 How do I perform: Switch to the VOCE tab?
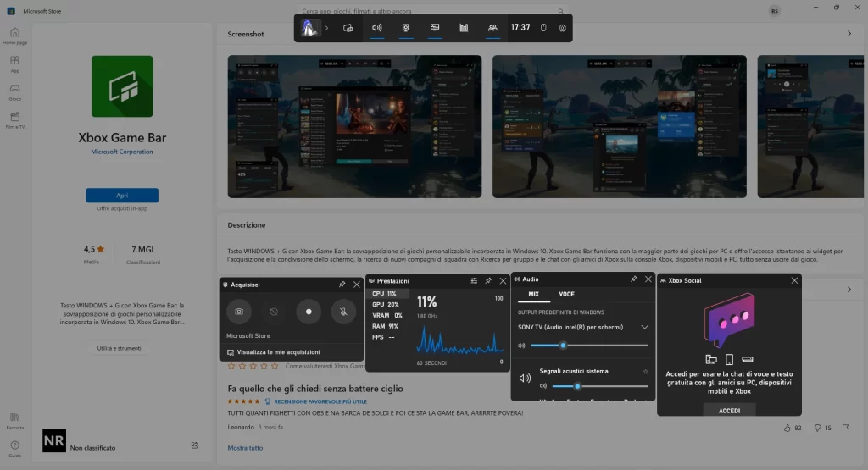point(566,294)
